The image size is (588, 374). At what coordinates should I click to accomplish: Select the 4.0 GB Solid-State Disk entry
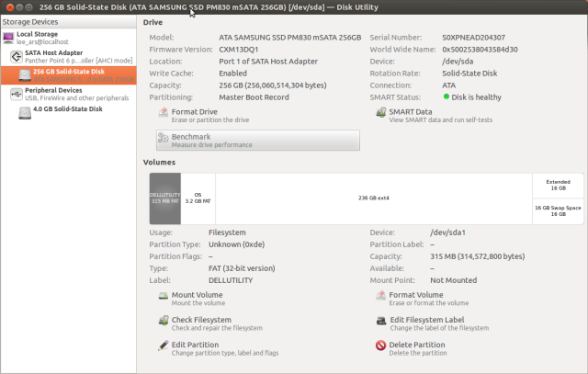pyautogui.click(x=68, y=113)
